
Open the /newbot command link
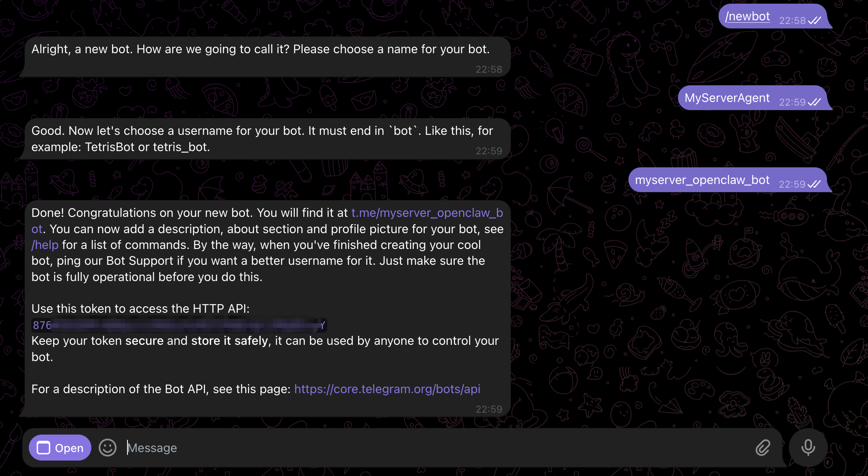pyautogui.click(x=748, y=16)
